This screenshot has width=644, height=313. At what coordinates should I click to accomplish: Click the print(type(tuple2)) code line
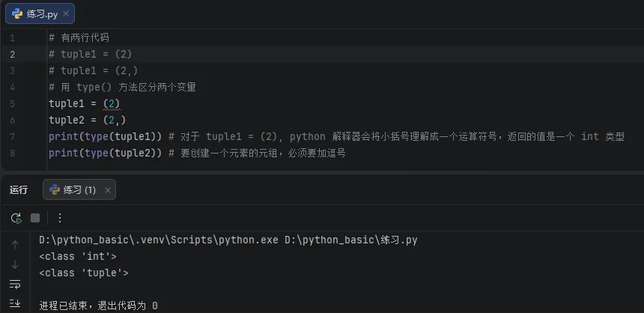pos(105,153)
